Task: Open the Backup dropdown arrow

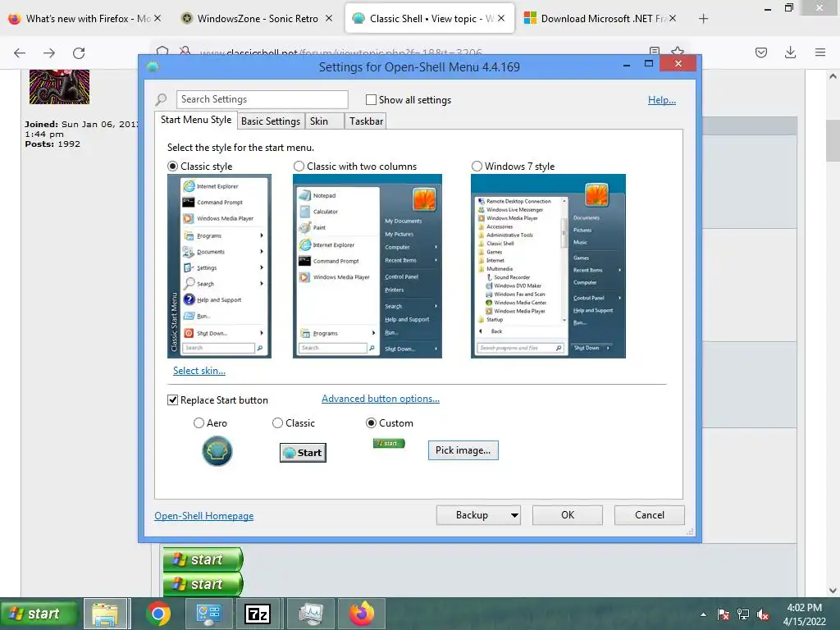Action: click(514, 515)
